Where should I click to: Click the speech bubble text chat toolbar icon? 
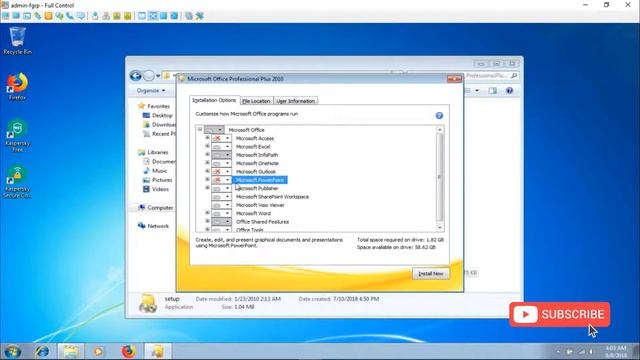coord(81,16)
